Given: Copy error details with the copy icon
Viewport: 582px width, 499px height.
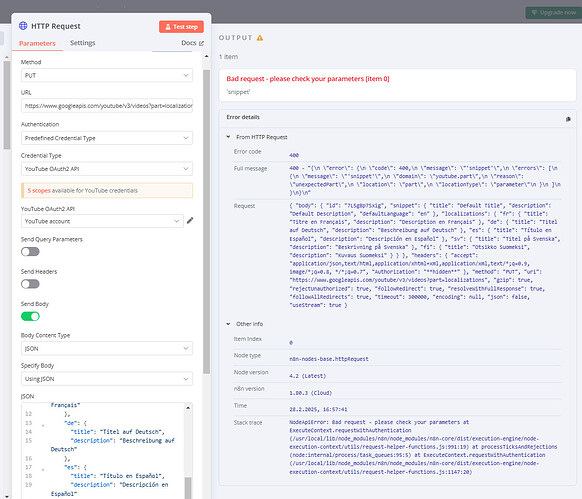Looking at the screenshot, I should (x=568, y=119).
